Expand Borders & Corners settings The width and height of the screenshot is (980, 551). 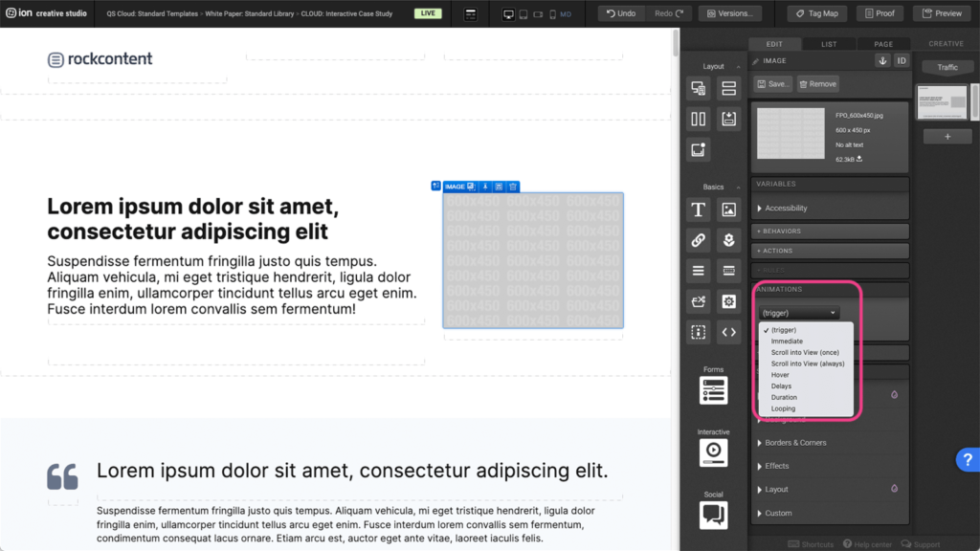794,443
